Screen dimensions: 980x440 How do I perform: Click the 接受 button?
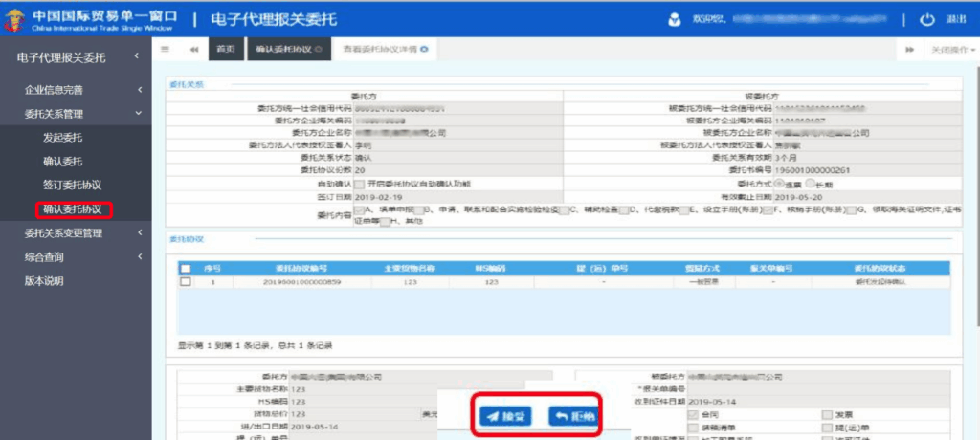tap(505, 417)
